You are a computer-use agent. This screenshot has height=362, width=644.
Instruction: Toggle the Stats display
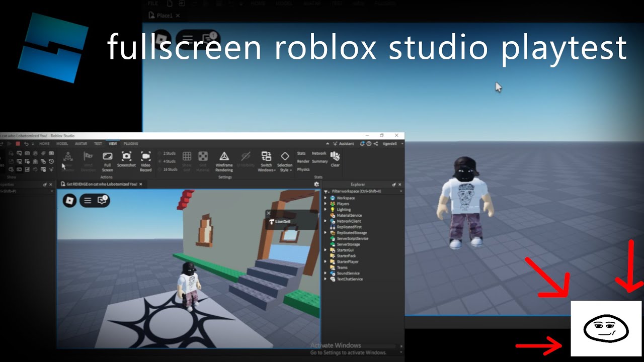click(x=301, y=153)
